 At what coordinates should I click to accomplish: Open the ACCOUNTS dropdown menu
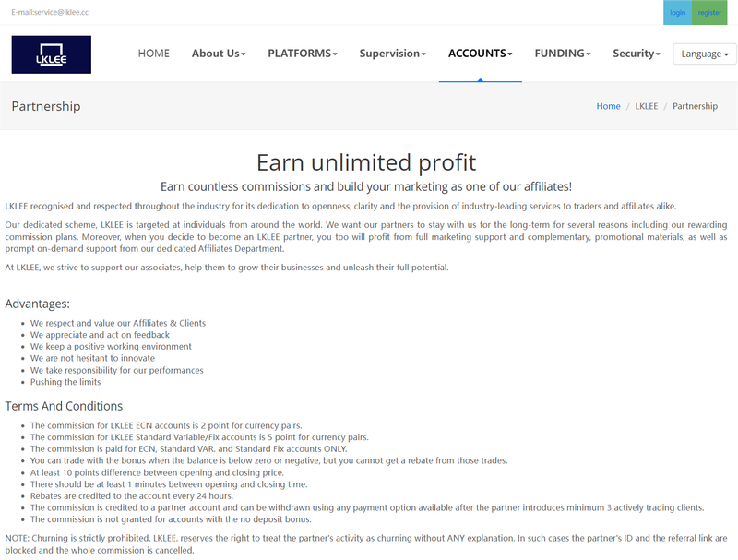coord(480,54)
